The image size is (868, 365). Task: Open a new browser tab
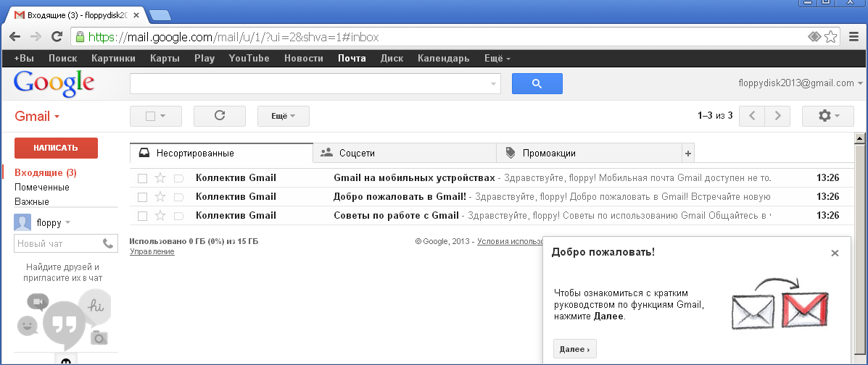[x=160, y=15]
